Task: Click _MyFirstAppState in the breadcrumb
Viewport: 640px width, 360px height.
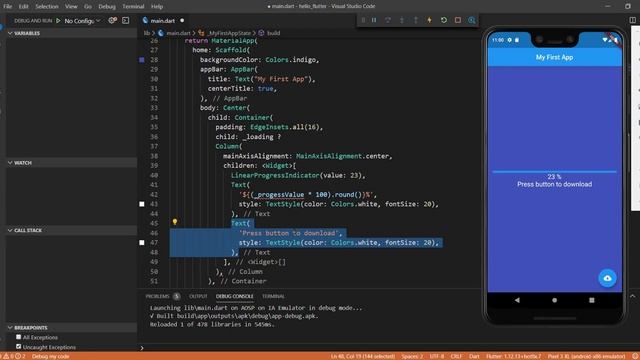Action: click(x=229, y=33)
